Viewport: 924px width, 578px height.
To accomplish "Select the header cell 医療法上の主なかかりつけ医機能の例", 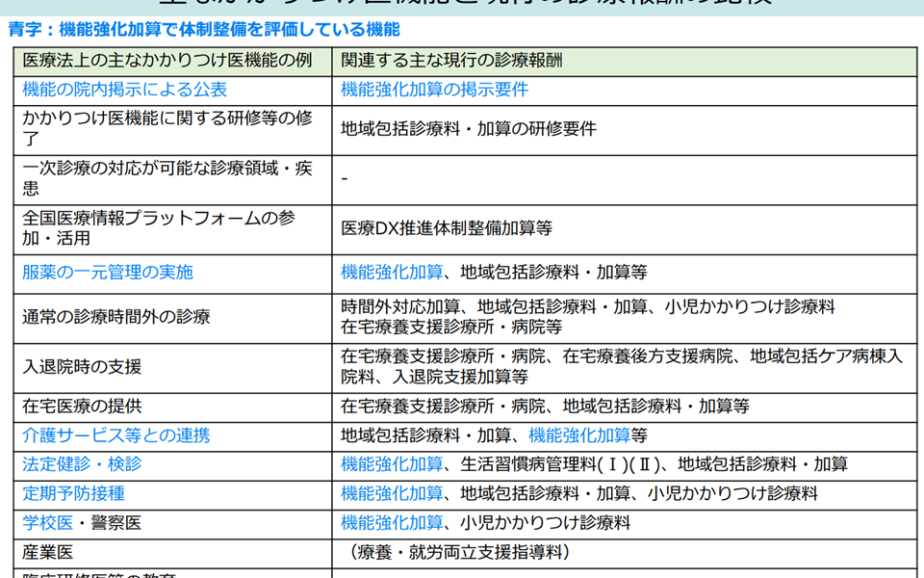I will coord(167,60).
